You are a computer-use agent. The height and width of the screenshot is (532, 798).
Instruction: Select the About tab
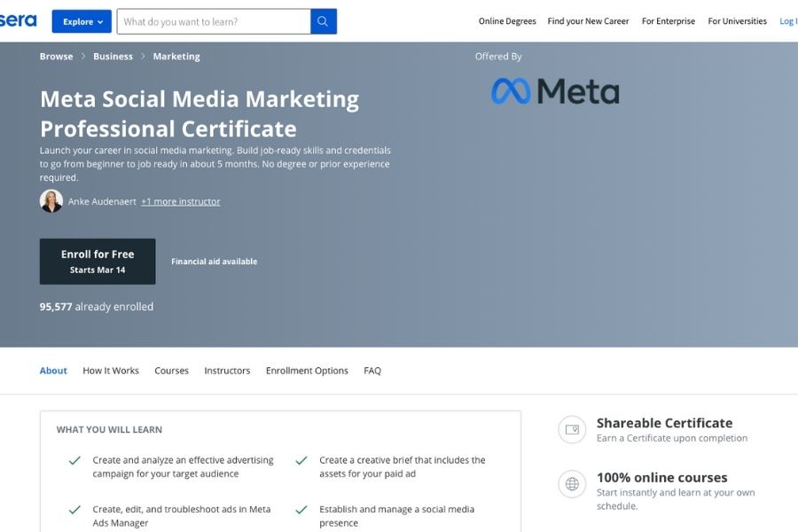53,371
